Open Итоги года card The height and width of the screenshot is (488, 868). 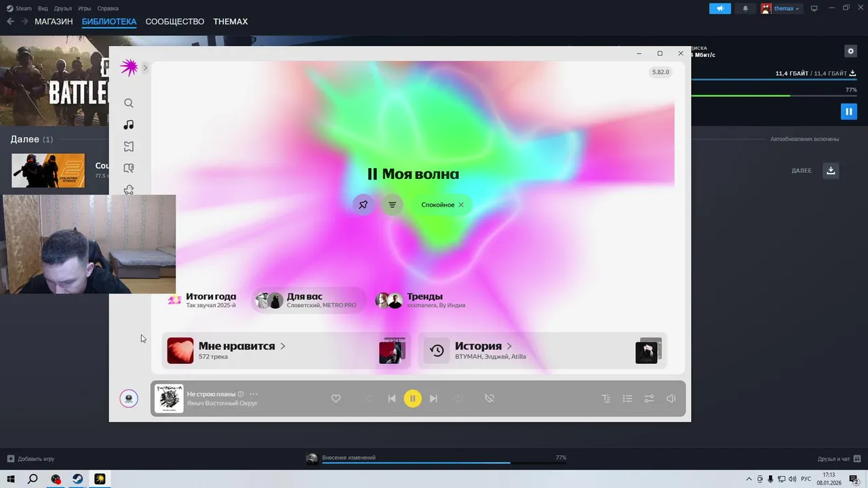pos(203,300)
